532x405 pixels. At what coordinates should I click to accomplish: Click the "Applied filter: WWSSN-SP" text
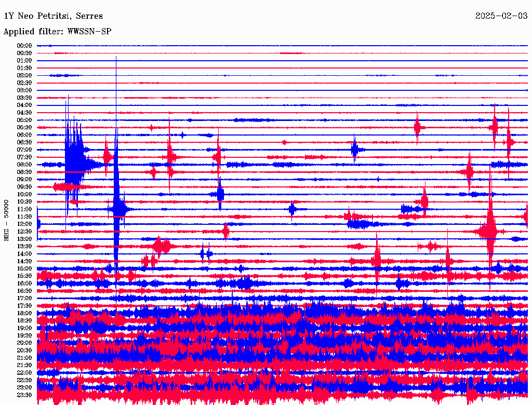(x=57, y=32)
